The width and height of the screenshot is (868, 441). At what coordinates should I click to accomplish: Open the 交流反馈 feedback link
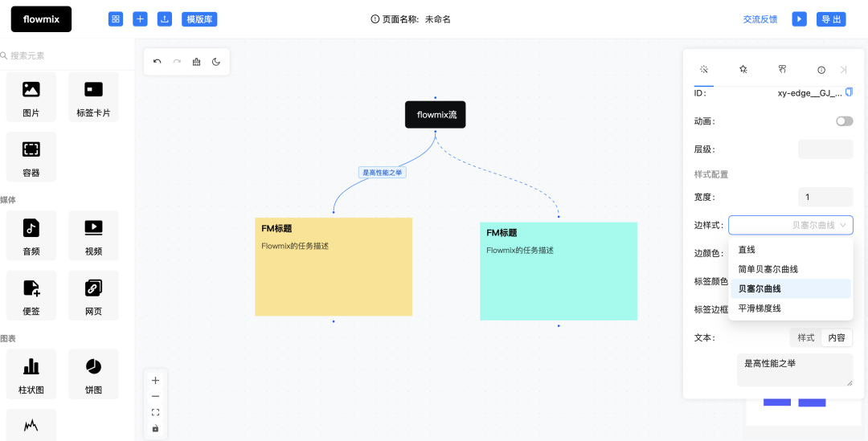[760, 19]
